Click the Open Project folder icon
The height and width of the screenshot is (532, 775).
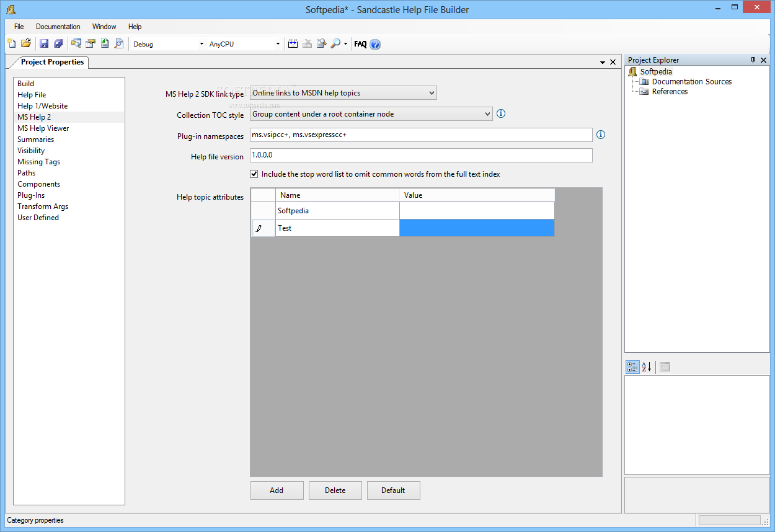[26, 43]
